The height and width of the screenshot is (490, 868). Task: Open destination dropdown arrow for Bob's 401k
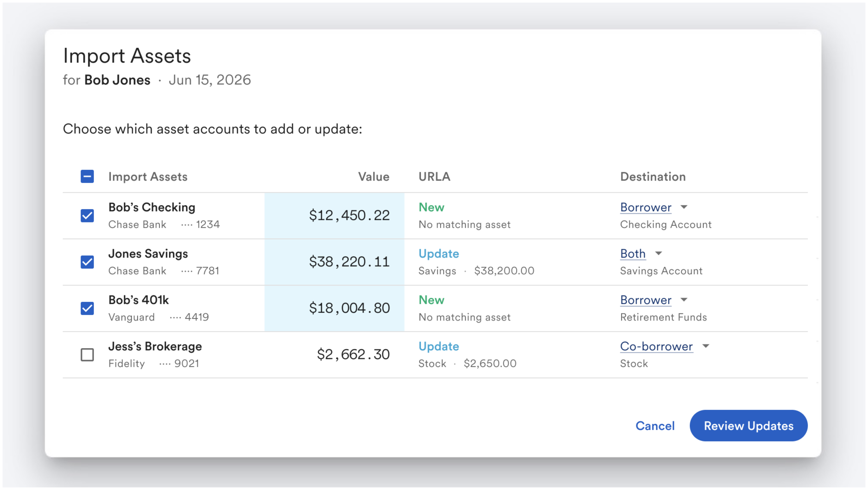pos(684,300)
